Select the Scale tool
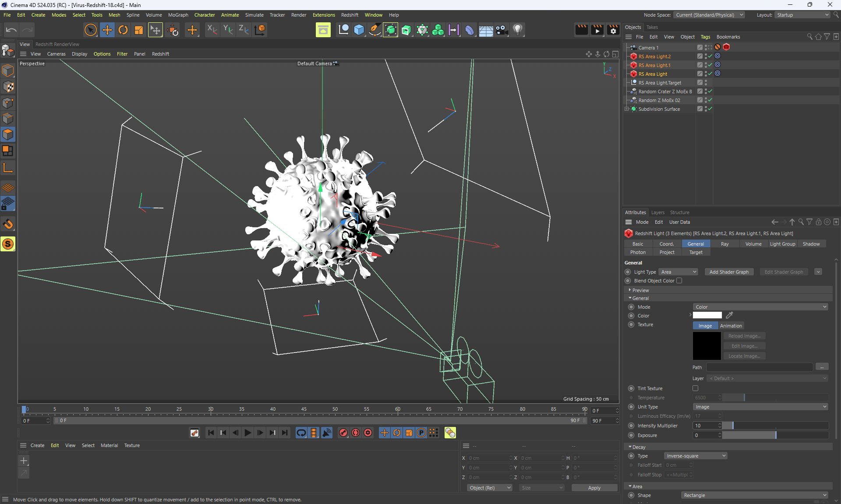Image resolution: width=841 pixels, height=504 pixels. point(138,30)
